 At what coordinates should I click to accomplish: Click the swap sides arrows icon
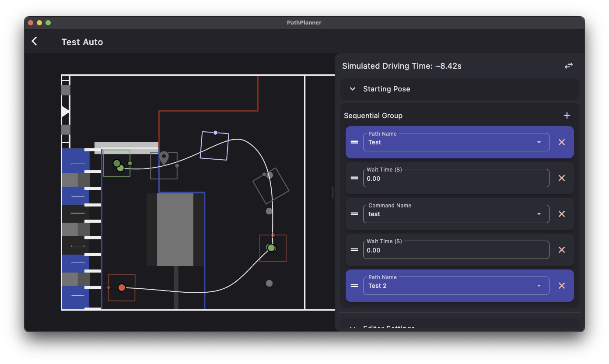pos(568,66)
